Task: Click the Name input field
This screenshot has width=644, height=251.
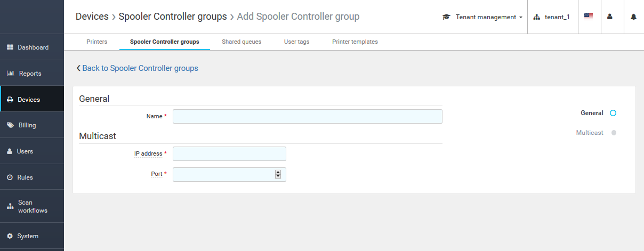Action: point(307,116)
